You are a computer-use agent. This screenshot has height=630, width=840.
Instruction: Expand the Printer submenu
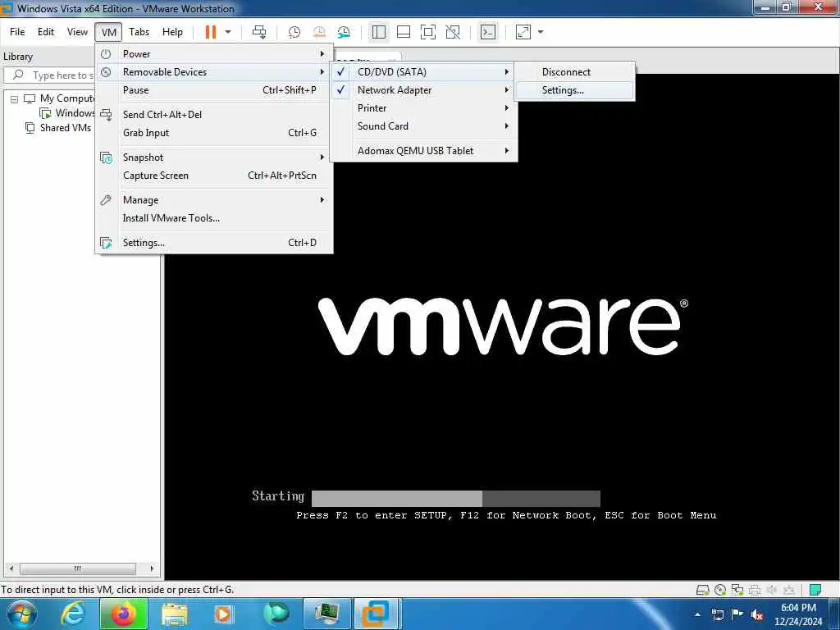point(422,108)
